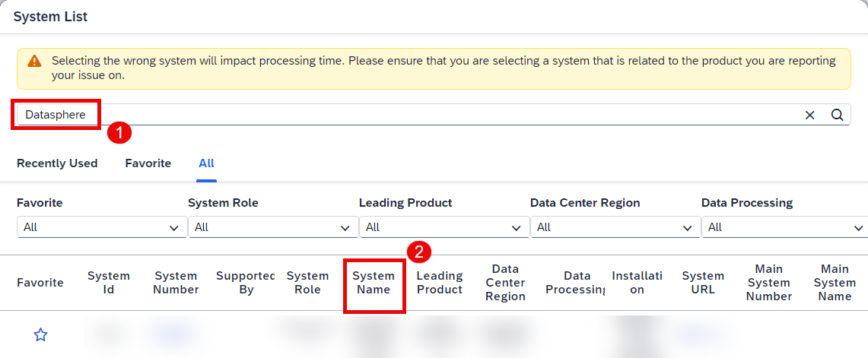Mark the first system row's favorite star

coord(40,334)
